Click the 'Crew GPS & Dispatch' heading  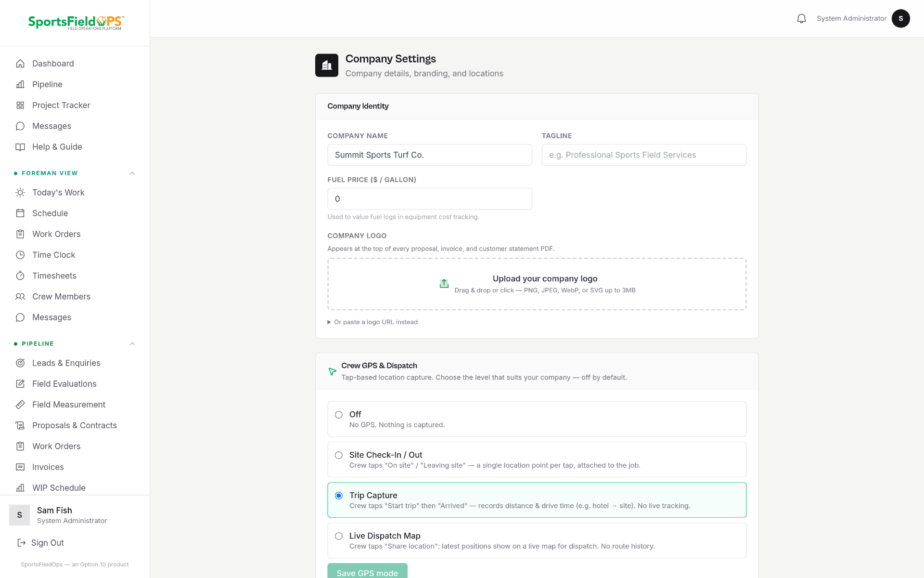pos(379,366)
